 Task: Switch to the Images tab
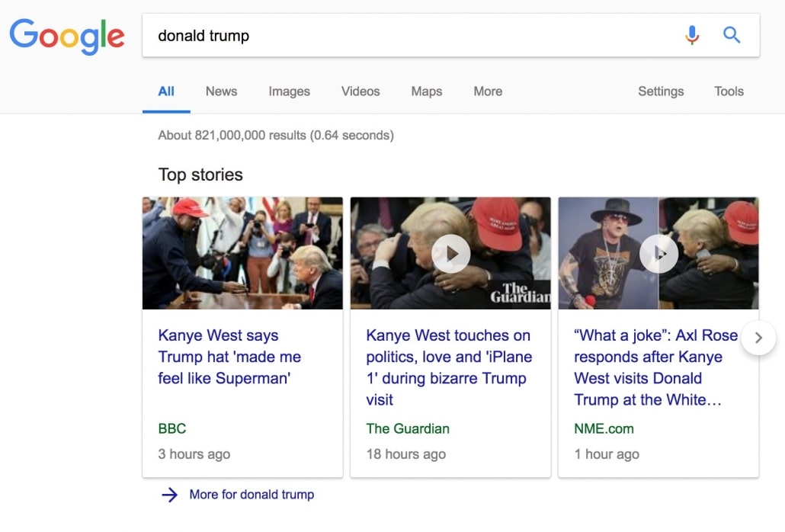click(x=290, y=91)
